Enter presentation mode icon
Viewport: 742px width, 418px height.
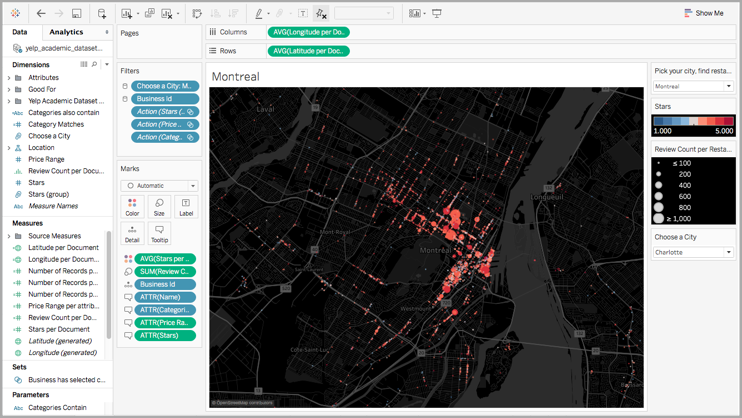(x=437, y=13)
